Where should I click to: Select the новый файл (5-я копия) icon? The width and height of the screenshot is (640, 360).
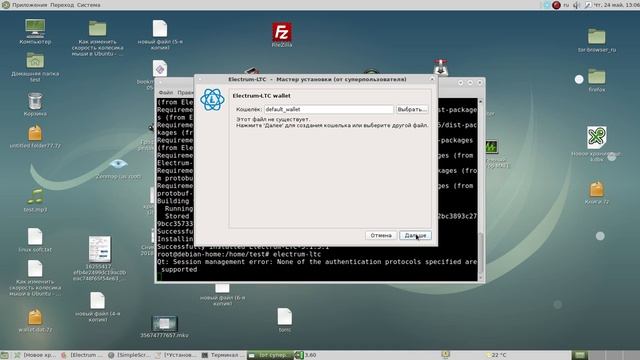tap(160, 35)
